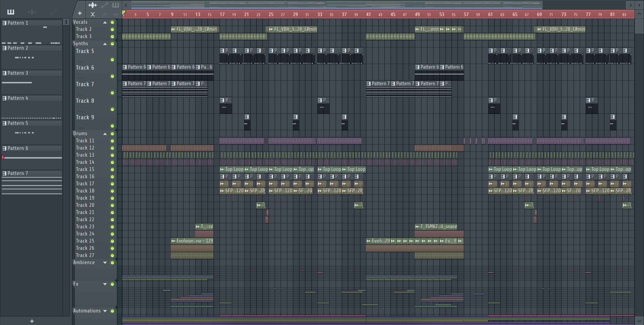Click the curve fade tool icon
Image resolution: width=644 pixels, height=325 pixels.
104,14
